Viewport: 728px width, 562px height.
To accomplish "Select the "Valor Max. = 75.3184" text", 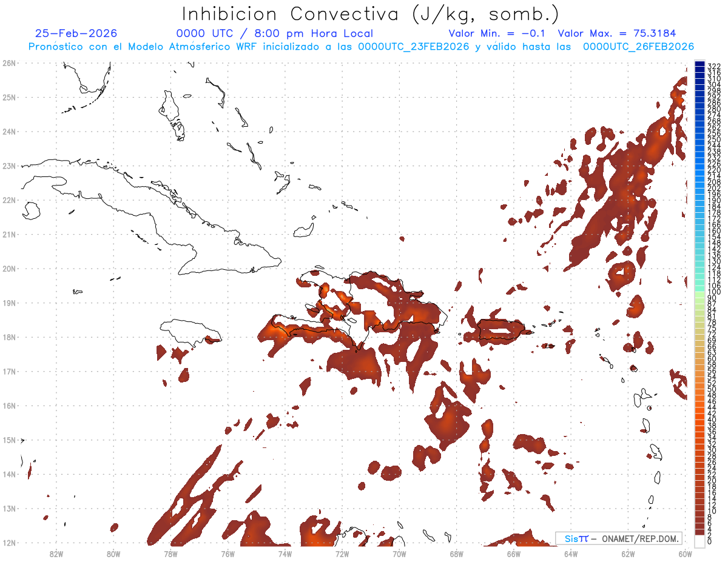I will (x=617, y=33).
